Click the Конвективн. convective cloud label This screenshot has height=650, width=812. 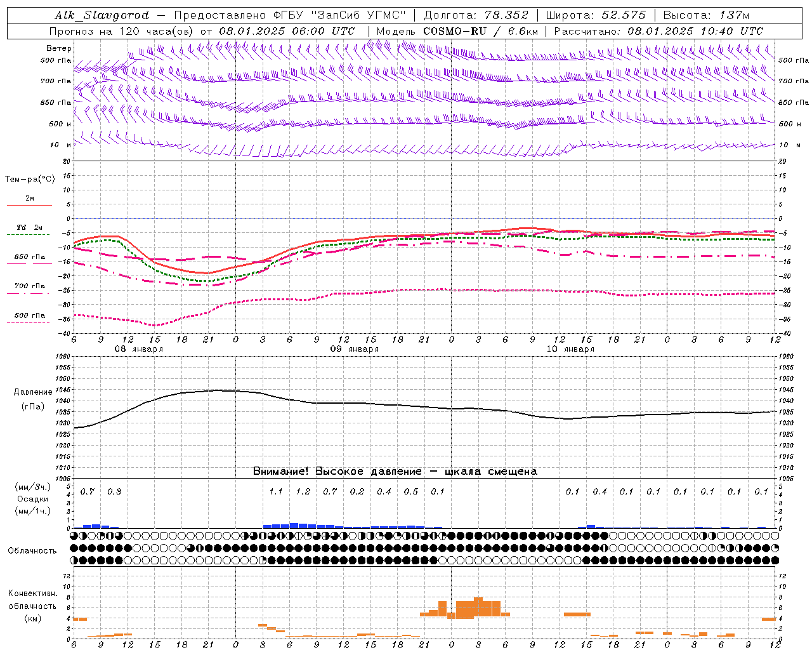tap(32, 594)
